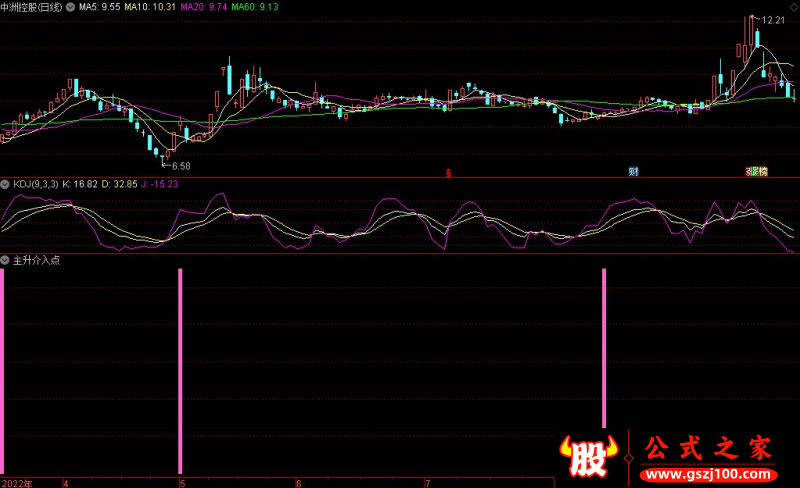Image resolution: width=800 pixels, height=488 pixels.
Task: Select the MA20: 9.74 label
Action: coord(204,7)
